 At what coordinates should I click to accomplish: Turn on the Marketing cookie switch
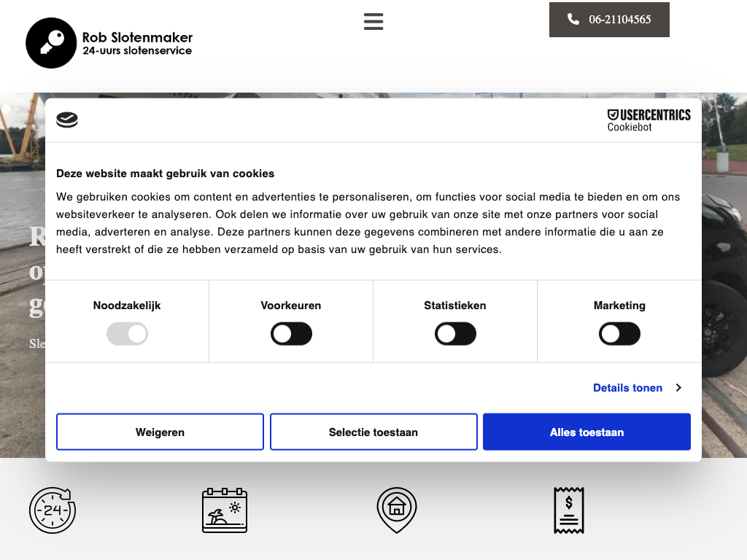619,335
